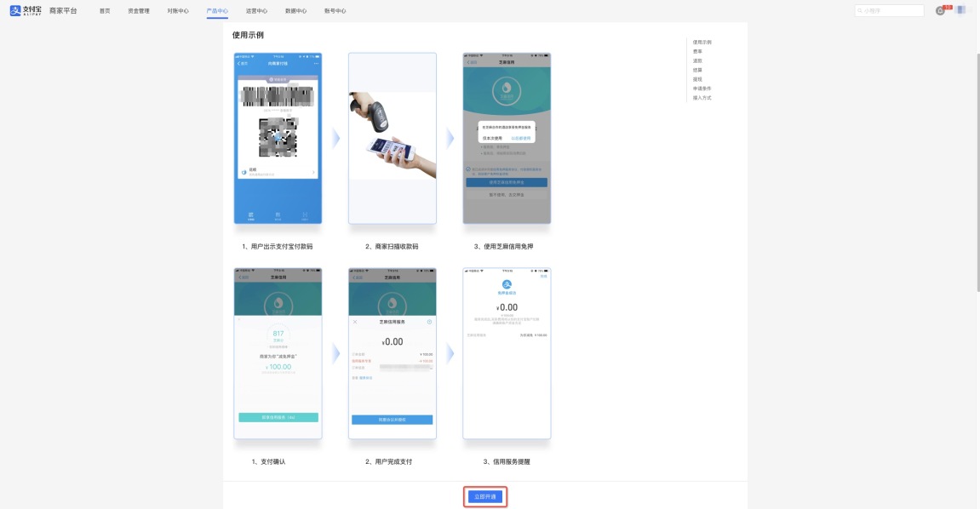This screenshot has height=509, width=980.
Task: Open the 运营中心 nav tab
Action: click(257, 10)
